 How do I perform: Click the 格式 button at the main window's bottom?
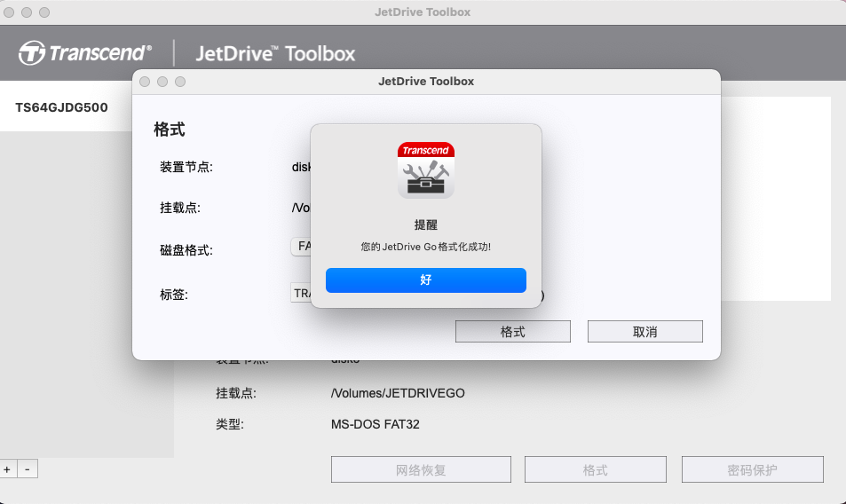click(x=595, y=469)
